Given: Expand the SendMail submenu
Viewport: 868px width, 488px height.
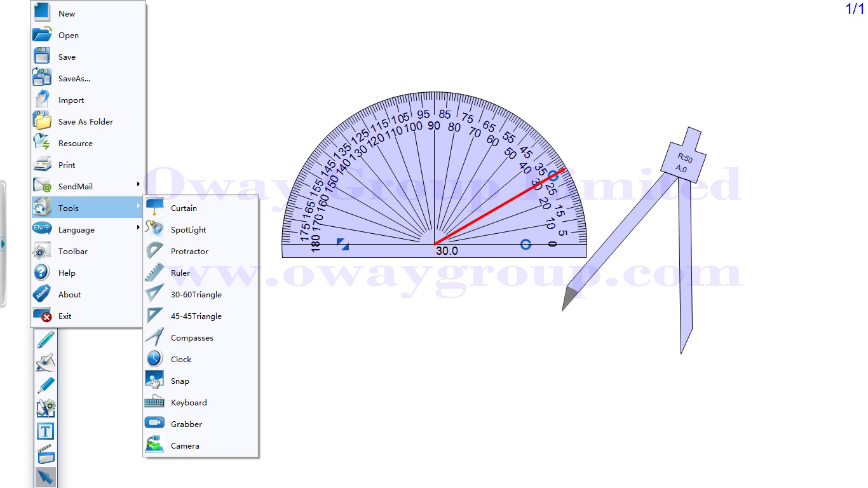Looking at the screenshot, I should pyautogui.click(x=88, y=186).
